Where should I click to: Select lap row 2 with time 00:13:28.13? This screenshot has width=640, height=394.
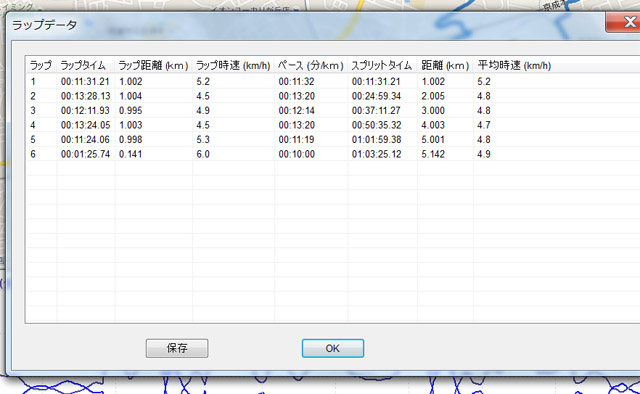(x=333, y=96)
